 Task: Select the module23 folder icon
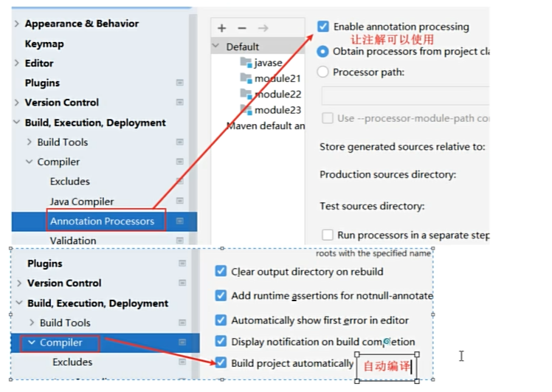pyautogui.click(x=246, y=110)
